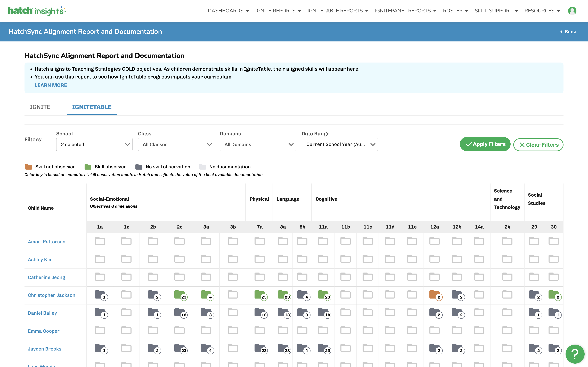The height and width of the screenshot is (367, 588).
Task: Open Christopher Jackson's green 30 folder
Action: [x=553, y=295]
